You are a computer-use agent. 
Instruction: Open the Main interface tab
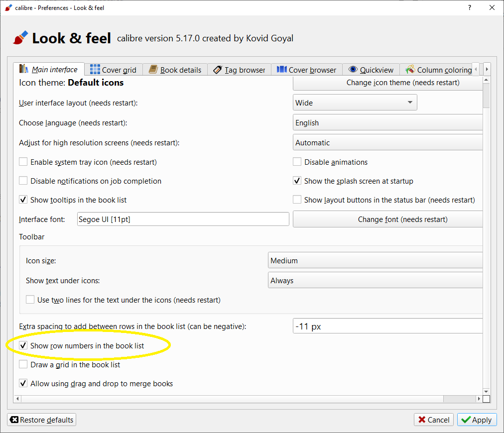click(49, 69)
